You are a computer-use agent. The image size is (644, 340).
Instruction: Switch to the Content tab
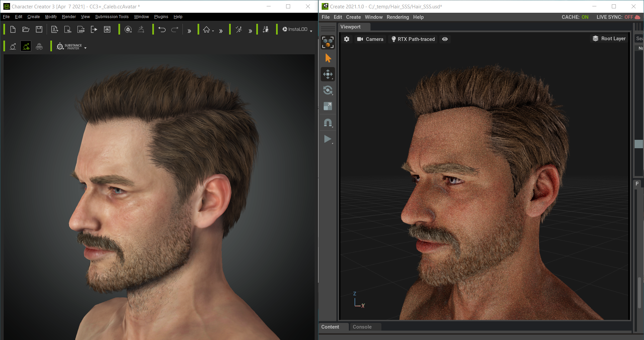(x=330, y=327)
